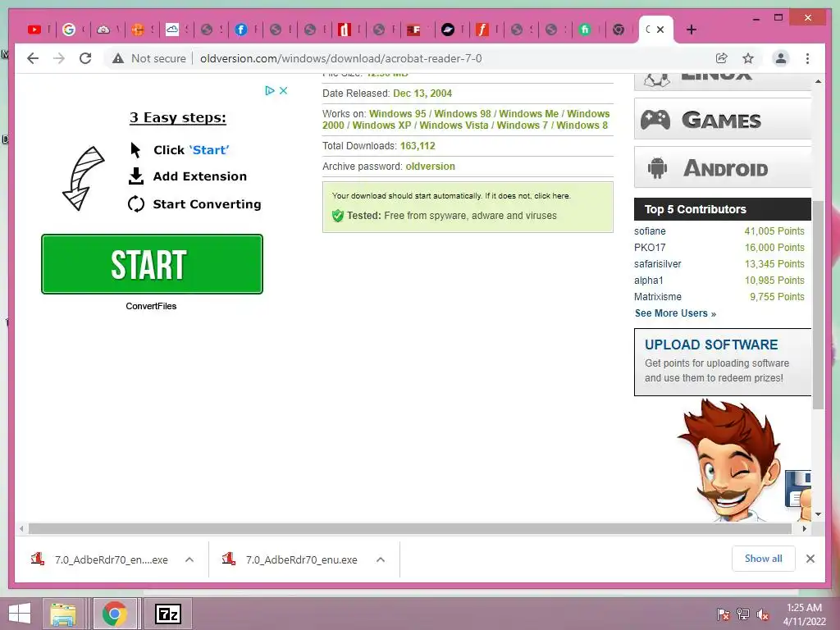Viewport: 840px width, 630px height.
Task: Close the downloads bar
Action: point(810,559)
